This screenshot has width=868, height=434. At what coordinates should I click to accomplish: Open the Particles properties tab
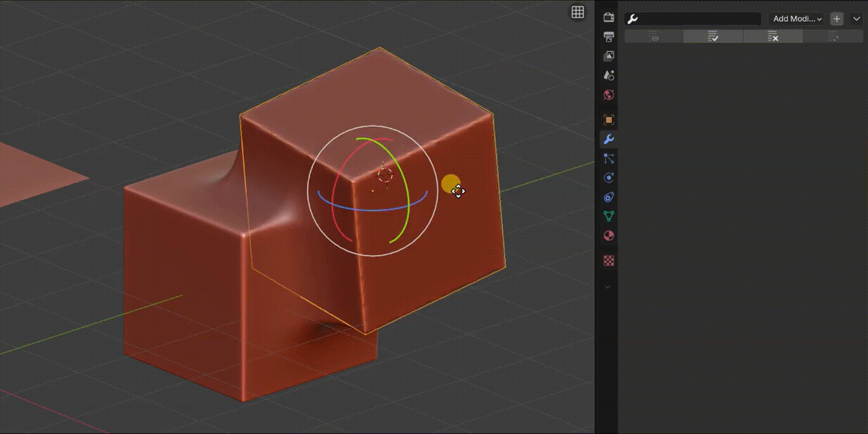coord(609,158)
